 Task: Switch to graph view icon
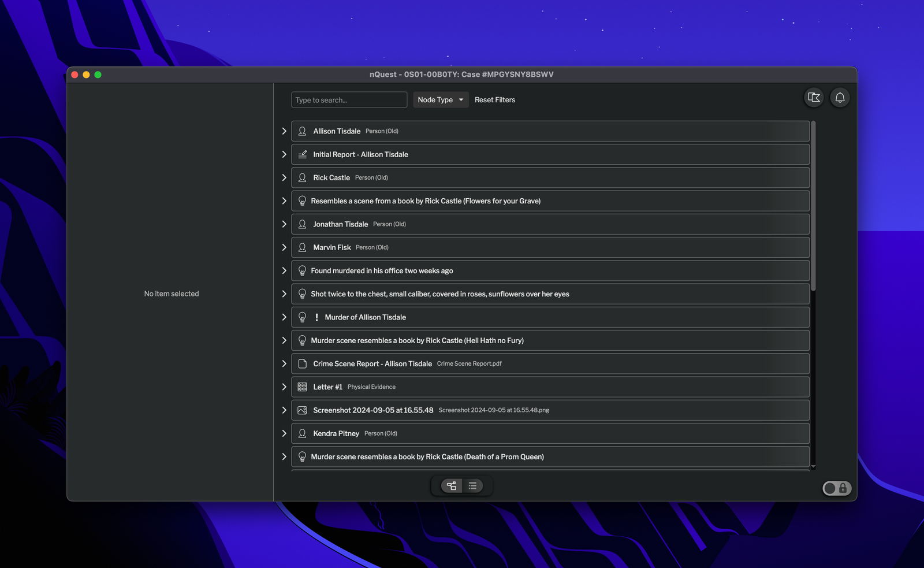coord(452,486)
